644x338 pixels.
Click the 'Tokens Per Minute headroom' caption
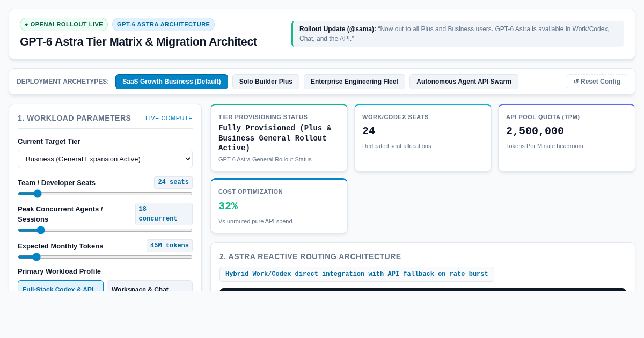[x=545, y=146]
